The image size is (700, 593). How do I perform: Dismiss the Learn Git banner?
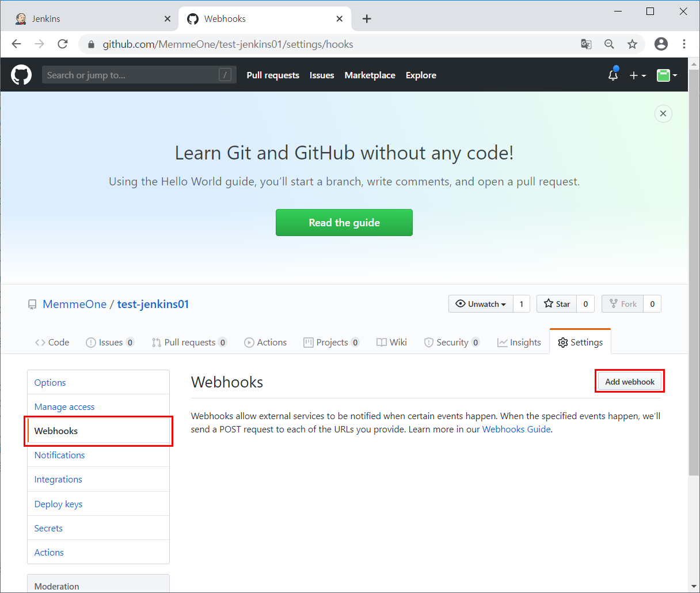[x=663, y=113]
